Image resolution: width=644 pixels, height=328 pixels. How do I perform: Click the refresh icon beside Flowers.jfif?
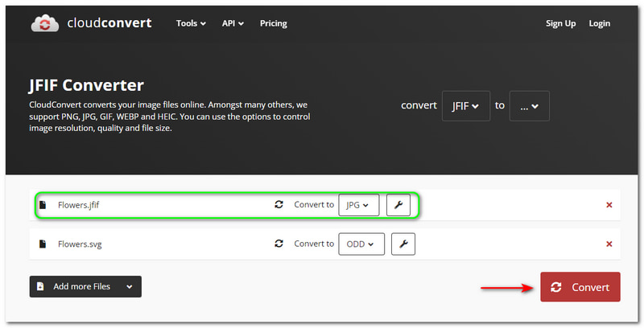tap(279, 205)
